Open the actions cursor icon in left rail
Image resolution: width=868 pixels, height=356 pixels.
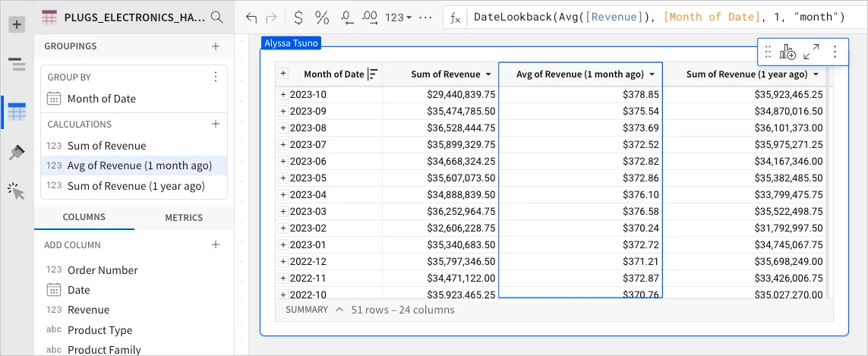coord(17,191)
